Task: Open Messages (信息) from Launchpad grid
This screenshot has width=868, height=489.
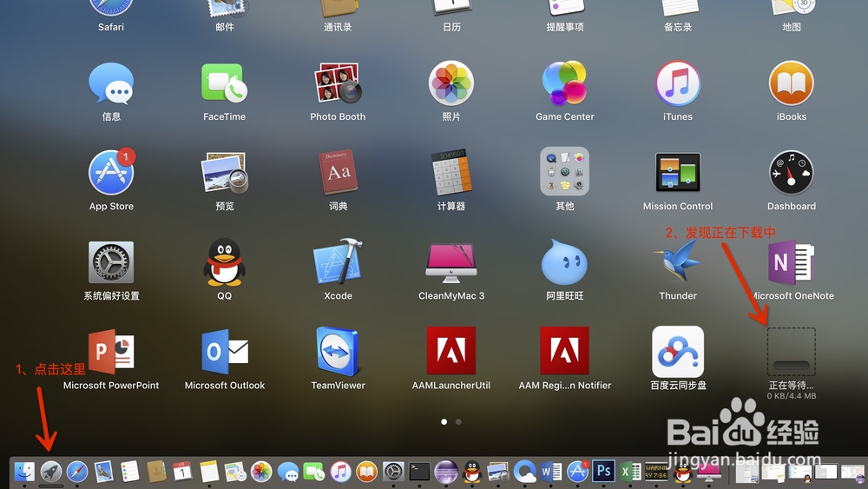Action: click(111, 83)
